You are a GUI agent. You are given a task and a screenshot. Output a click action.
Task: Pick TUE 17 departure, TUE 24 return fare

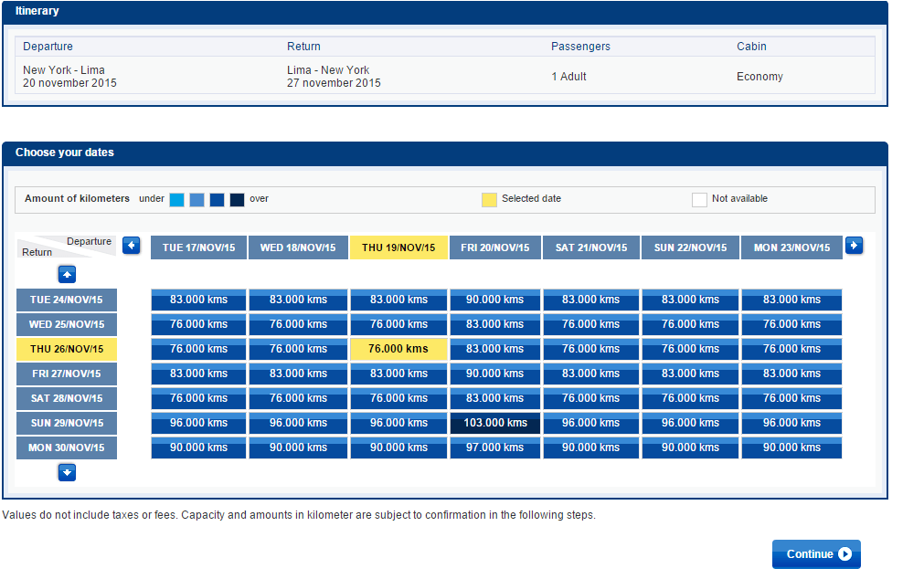click(198, 300)
